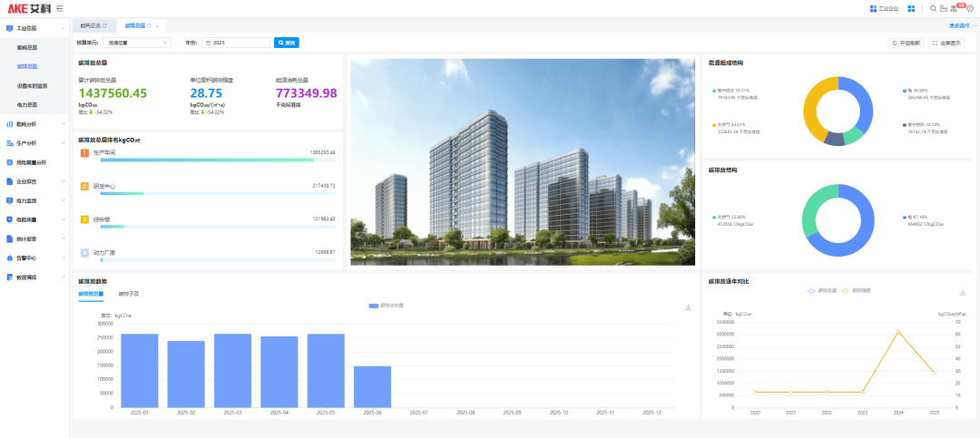
Task: Switch to the 碳排子项 tab
Action: [x=129, y=294]
